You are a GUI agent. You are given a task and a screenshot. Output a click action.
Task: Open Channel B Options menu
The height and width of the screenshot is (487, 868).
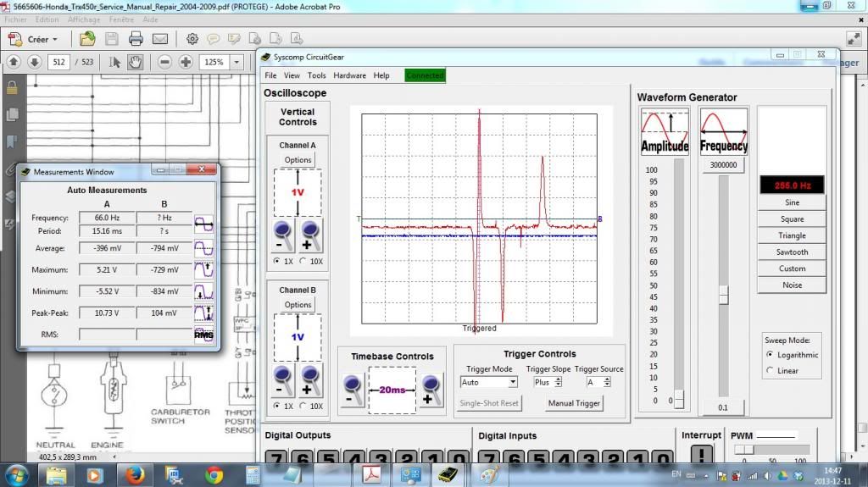click(298, 305)
